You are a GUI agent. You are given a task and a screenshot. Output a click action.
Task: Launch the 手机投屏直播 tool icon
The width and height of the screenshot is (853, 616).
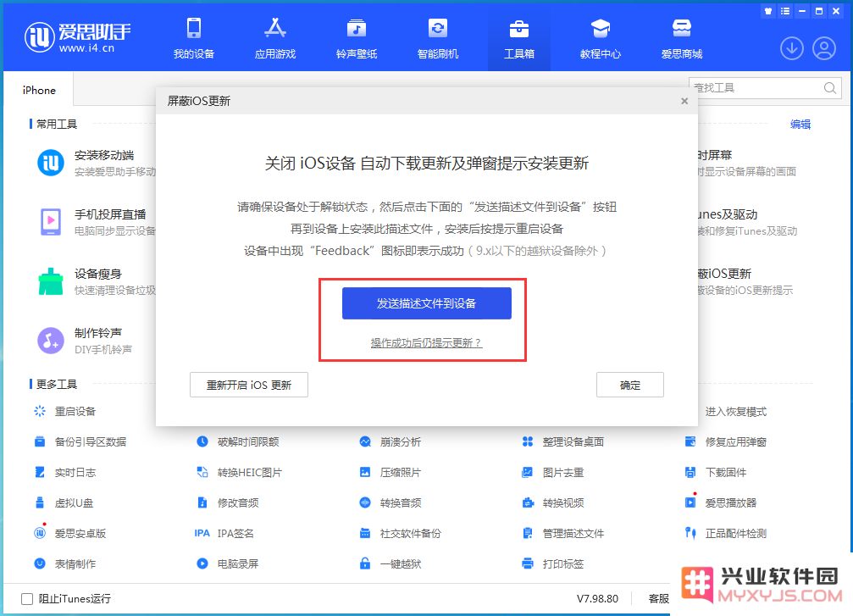click(51, 222)
